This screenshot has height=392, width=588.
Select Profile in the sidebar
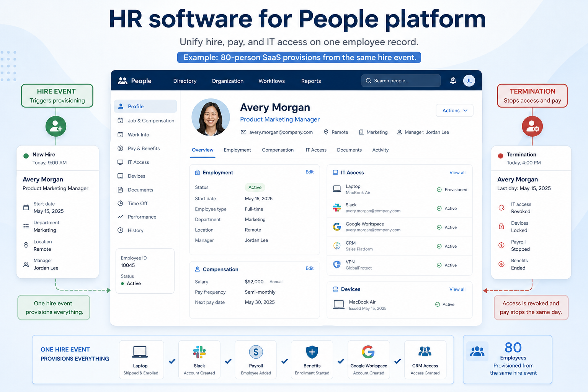click(145, 106)
